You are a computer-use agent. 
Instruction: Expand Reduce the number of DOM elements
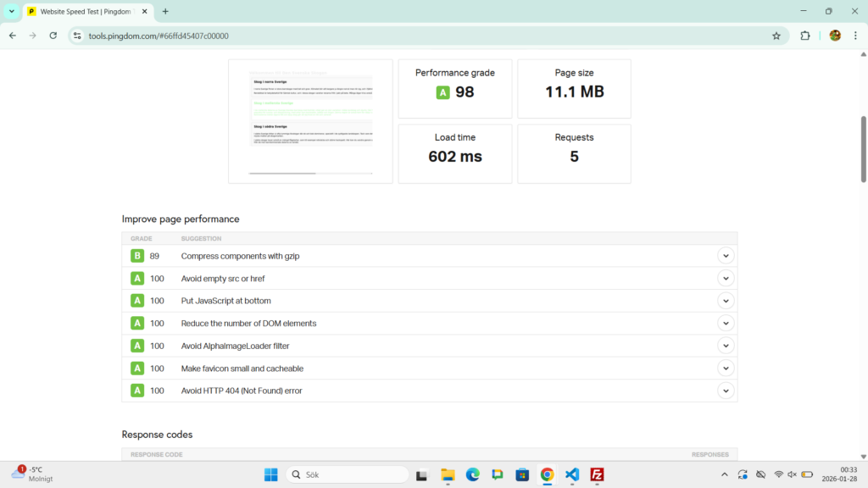click(x=726, y=323)
